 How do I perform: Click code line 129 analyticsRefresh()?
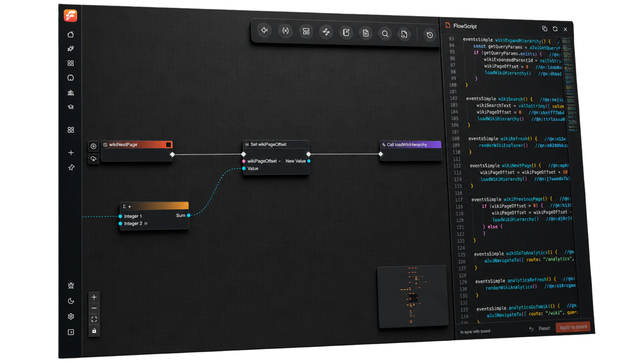(x=525, y=281)
